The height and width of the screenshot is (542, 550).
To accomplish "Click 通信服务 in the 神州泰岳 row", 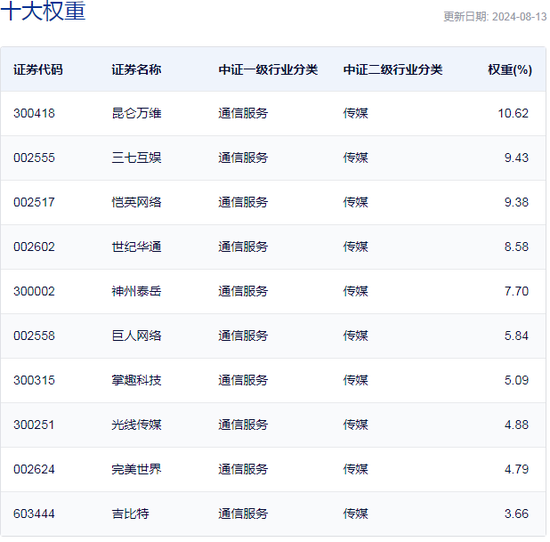I will point(243,292).
